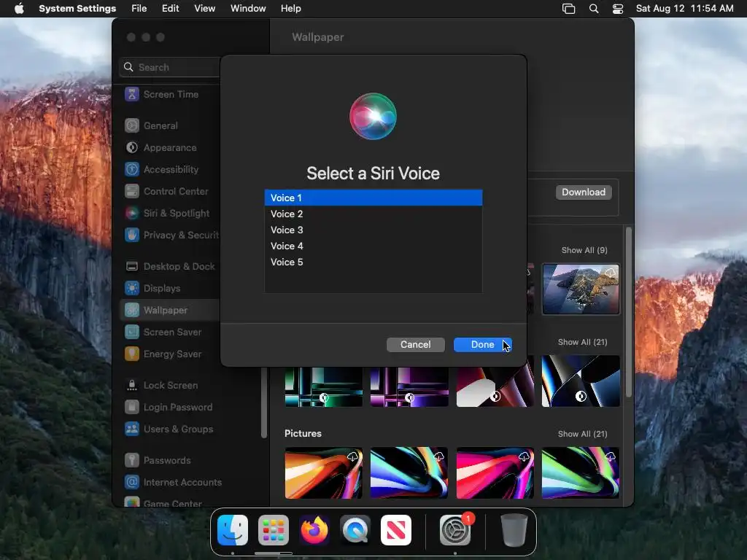Select the teal swirl picture thumbnail

(x=409, y=472)
